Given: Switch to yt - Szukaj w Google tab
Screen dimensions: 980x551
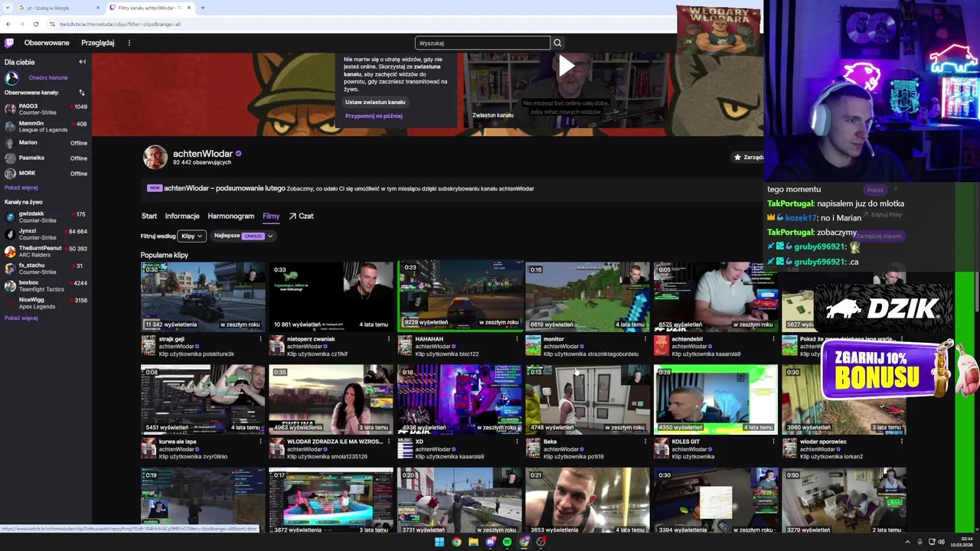Looking at the screenshot, I should tap(57, 8).
